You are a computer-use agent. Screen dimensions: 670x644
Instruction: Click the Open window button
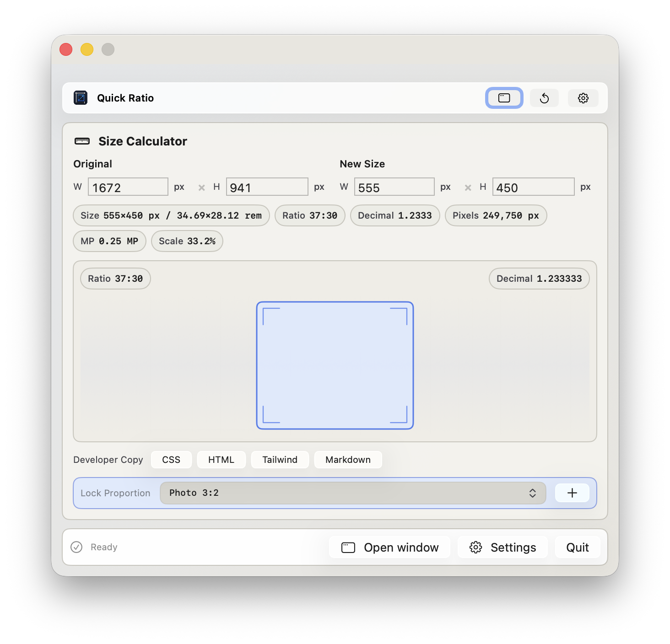[x=389, y=547]
